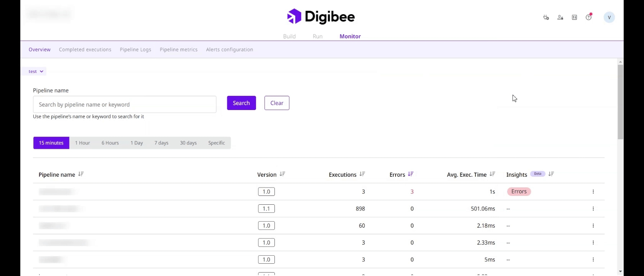This screenshot has width=644, height=276.
Task: Open the V user avatar menu
Action: pos(609,17)
